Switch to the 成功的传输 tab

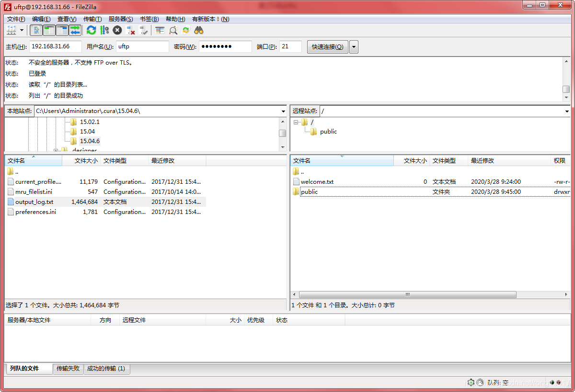pyautogui.click(x=106, y=369)
